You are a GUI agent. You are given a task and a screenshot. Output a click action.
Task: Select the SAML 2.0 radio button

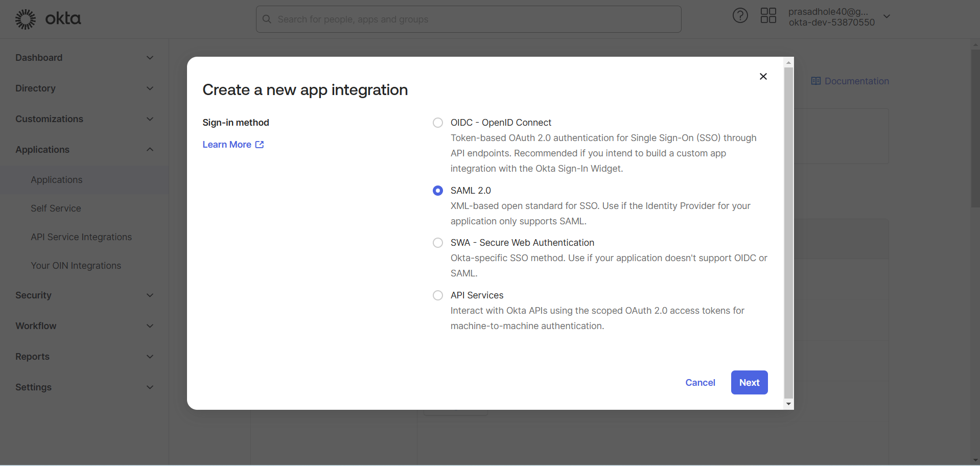[x=438, y=191]
